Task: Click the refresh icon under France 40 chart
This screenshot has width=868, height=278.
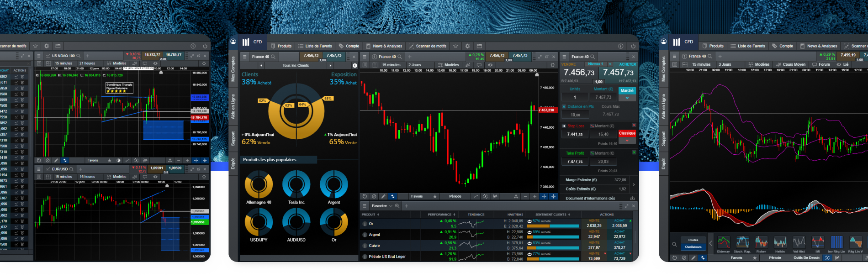Action: [365, 196]
